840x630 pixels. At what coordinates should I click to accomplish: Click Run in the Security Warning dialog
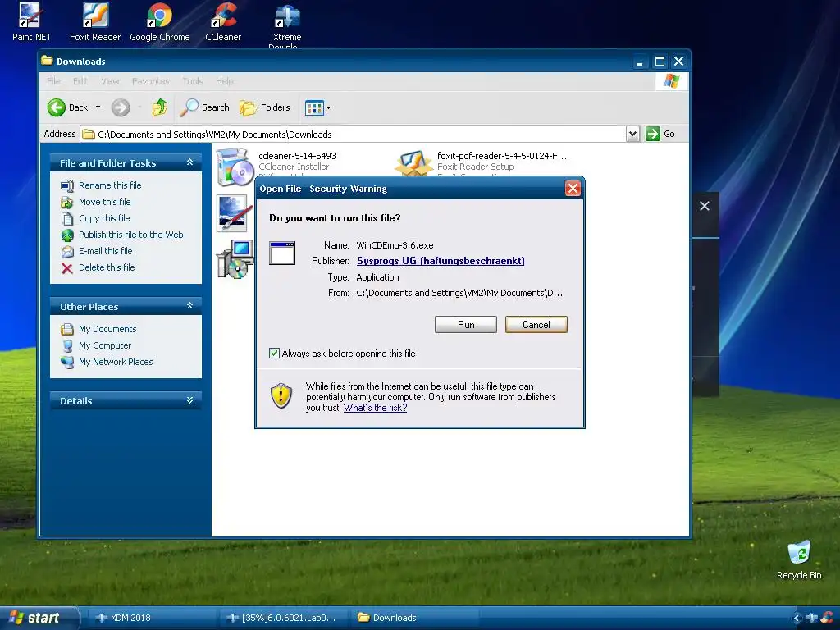click(466, 325)
